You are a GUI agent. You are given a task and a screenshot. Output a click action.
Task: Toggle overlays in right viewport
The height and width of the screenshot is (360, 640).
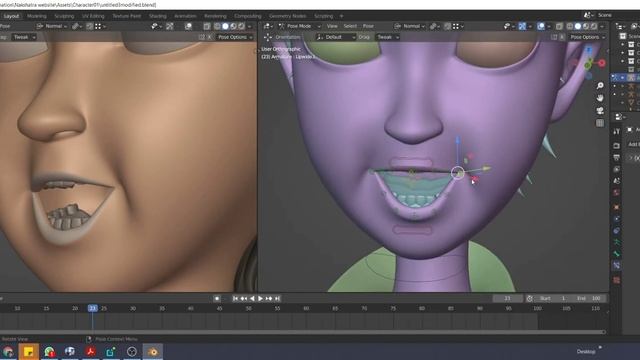coord(541,26)
